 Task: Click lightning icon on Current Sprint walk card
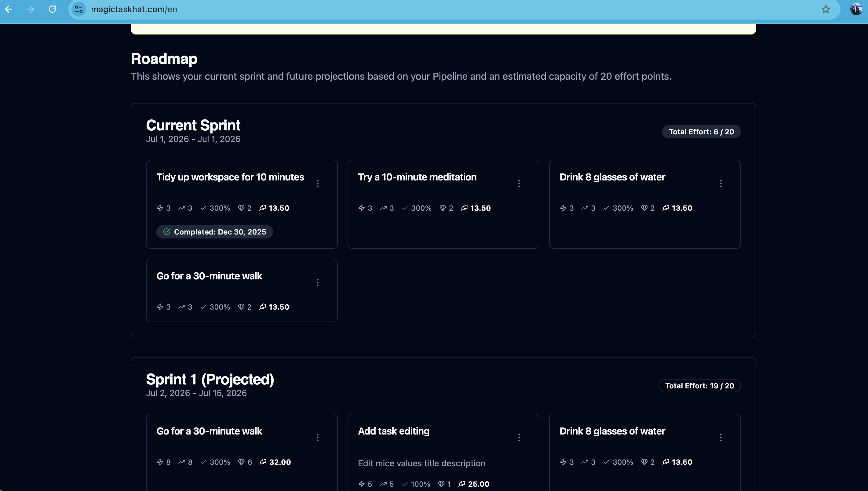pyautogui.click(x=160, y=307)
